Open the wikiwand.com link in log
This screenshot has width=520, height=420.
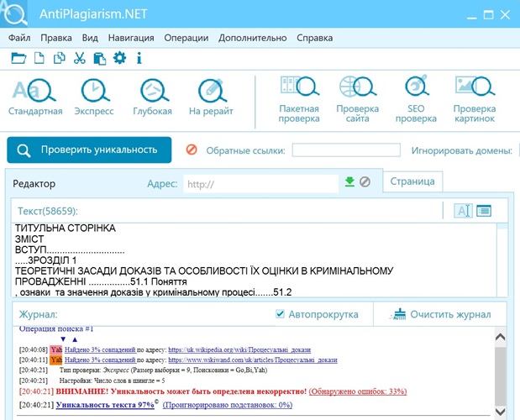(253, 360)
